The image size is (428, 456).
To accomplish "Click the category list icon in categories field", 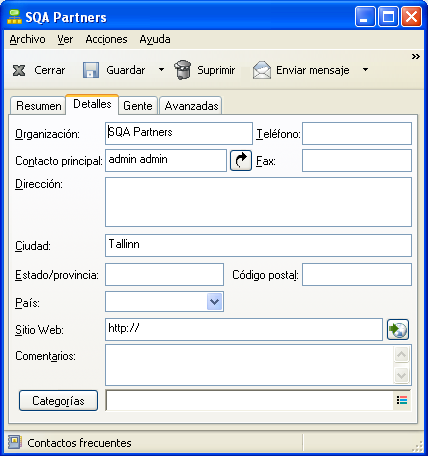I will pyautogui.click(x=402, y=400).
